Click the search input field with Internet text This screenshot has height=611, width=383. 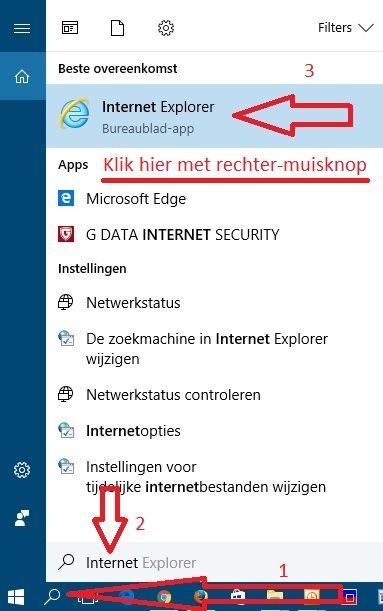click(214, 562)
